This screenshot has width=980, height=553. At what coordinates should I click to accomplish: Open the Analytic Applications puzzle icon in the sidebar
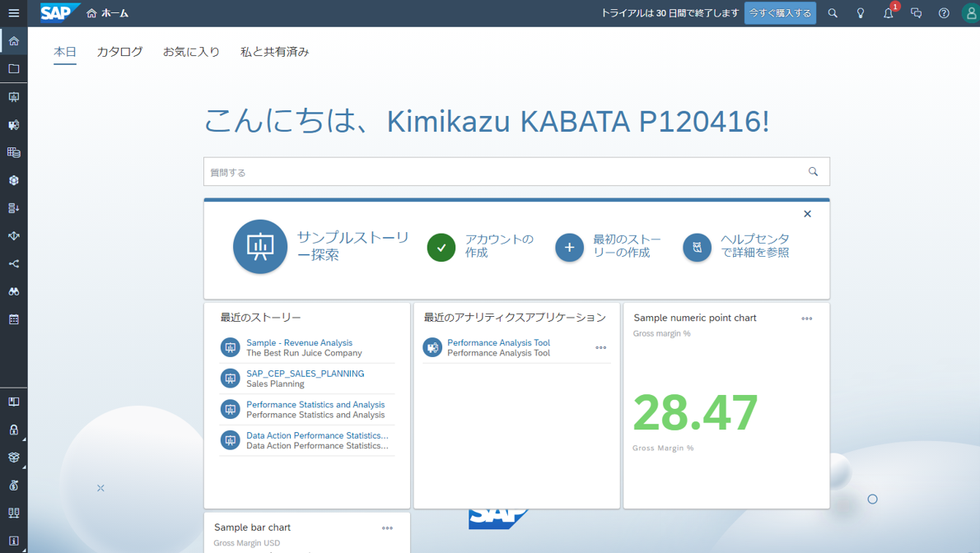pyautogui.click(x=14, y=125)
